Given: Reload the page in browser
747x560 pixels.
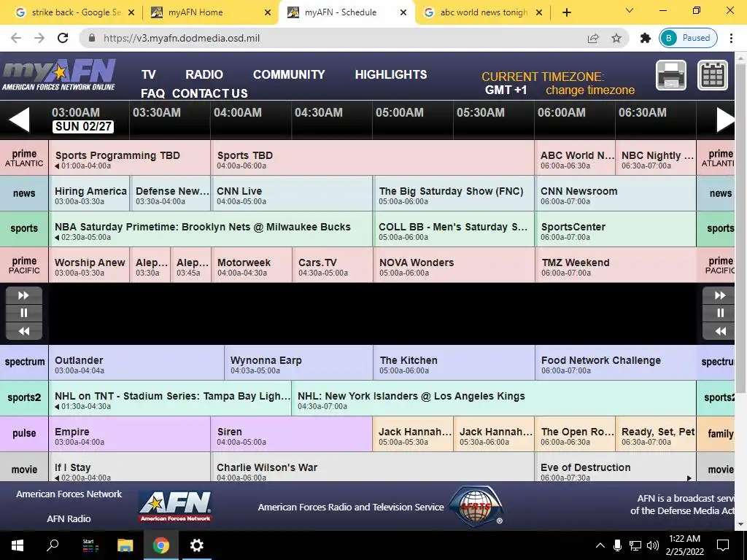Looking at the screenshot, I should (63, 38).
